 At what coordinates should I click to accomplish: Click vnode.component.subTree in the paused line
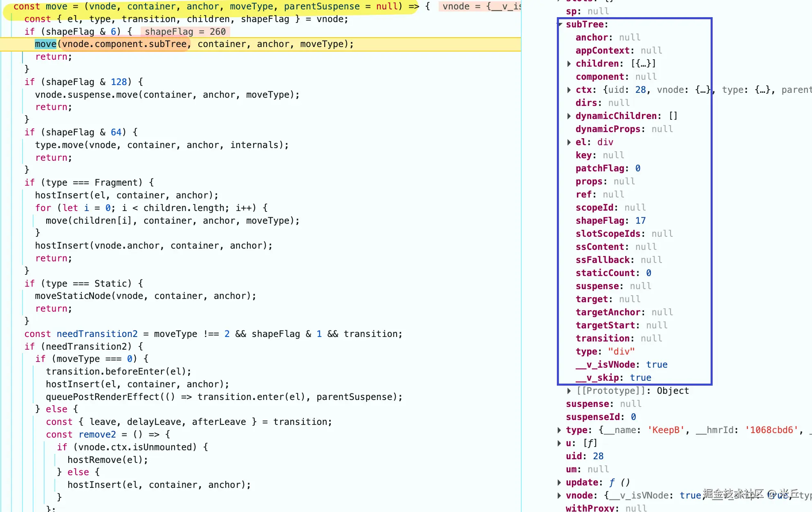click(124, 44)
